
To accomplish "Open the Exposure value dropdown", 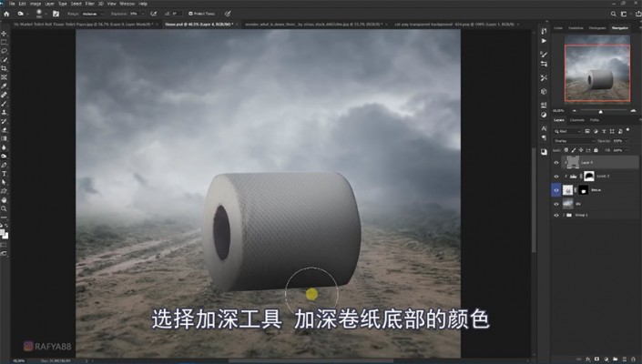I will coord(143,14).
